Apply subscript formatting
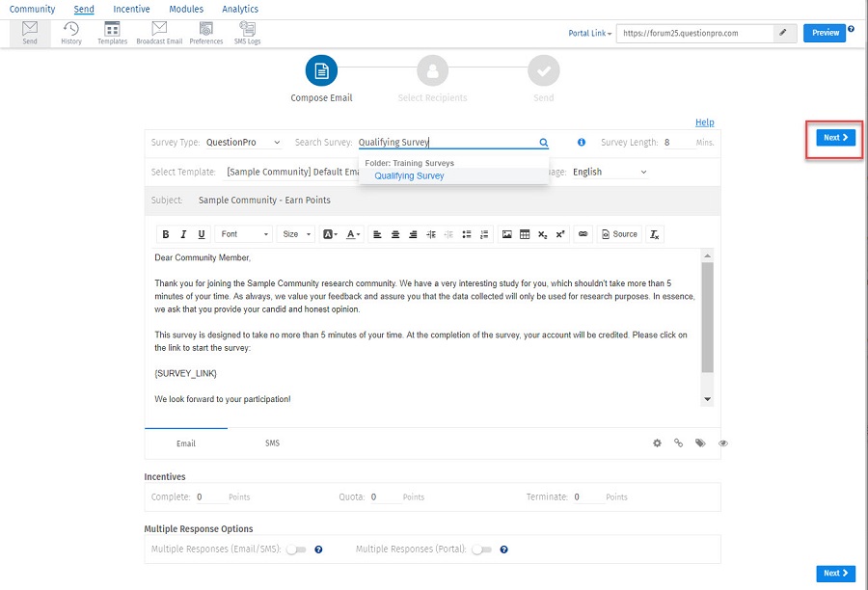868x590 pixels. pyautogui.click(x=542, y=234)
